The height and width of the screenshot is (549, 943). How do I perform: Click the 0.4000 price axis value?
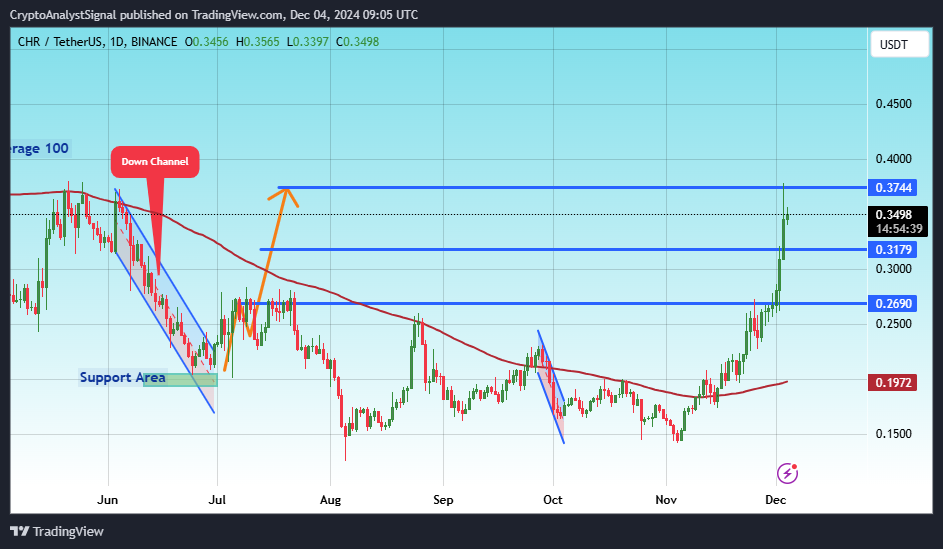tap(894, 159)
